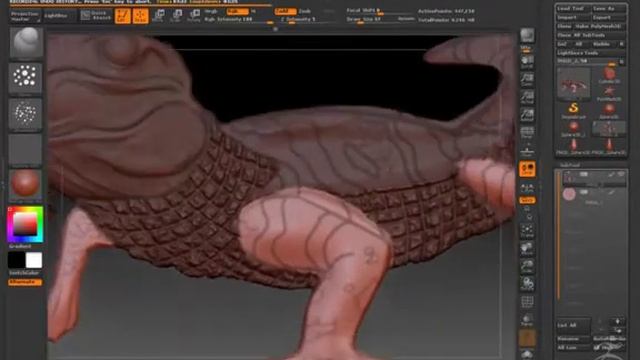Click the L.Sym icon
This screenshot has height=360, width=640.
coord(527,188)
